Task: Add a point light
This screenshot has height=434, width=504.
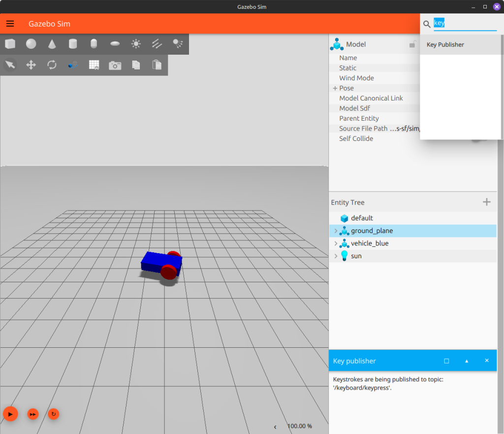Action: (x=136, y=44)
